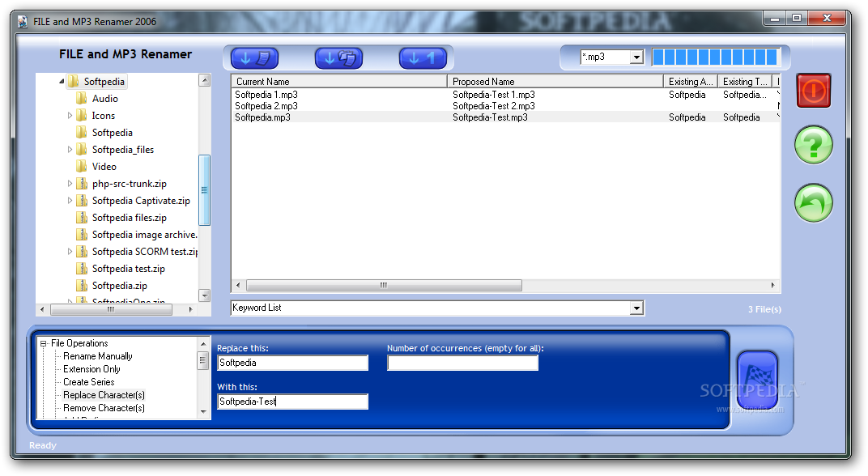Select the File Operations heading

(79, 343)
